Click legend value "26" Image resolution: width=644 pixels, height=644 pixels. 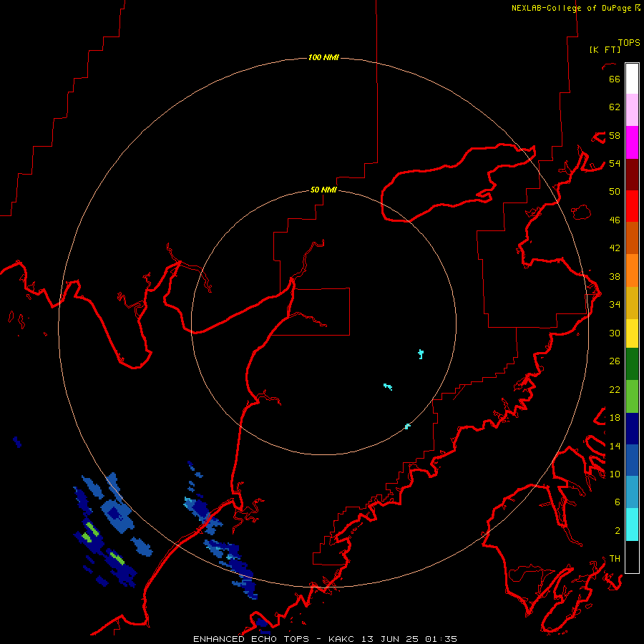tap(615, 361)
